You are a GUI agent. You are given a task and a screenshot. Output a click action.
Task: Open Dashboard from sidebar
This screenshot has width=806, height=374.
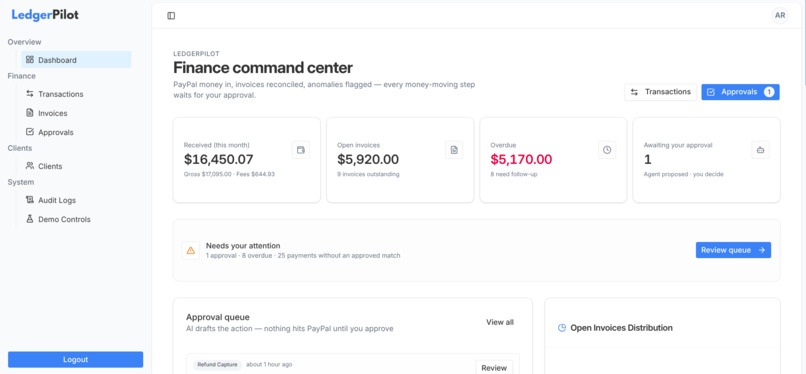tap(76, 60)
